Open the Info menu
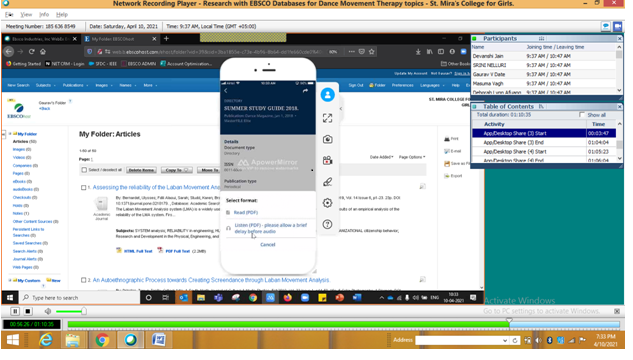The width and height of the screenshot is (633, 360). [44, 15]
